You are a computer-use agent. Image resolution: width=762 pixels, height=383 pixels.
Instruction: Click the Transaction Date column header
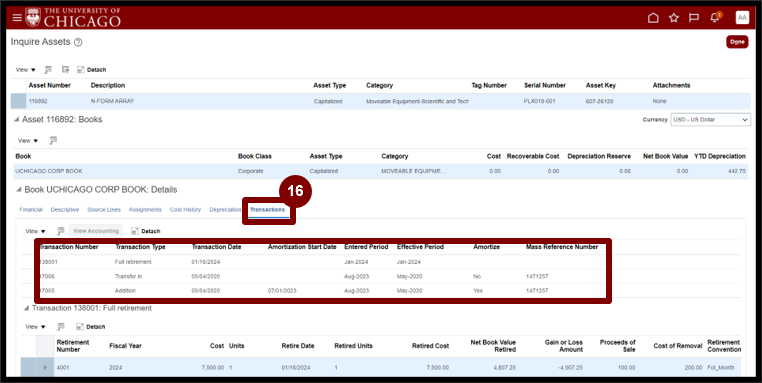(x=216, y=247)
